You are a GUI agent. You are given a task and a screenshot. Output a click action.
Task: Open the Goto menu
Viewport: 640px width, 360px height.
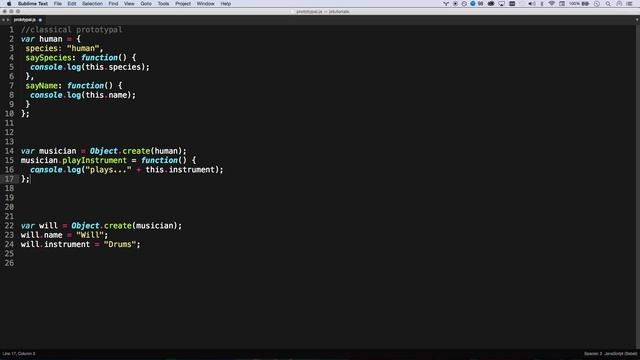(x=146, y=4)
